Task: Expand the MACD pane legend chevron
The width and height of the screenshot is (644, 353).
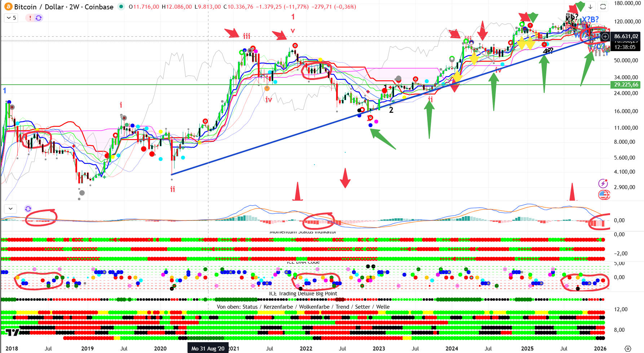Action: tap(10, 209)
